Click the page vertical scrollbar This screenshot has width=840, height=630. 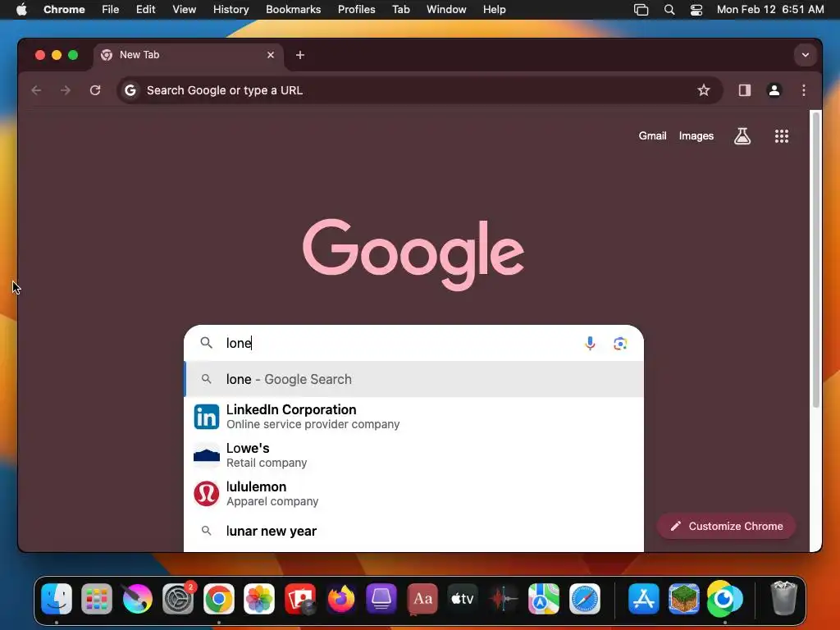[x=815, y=260]
